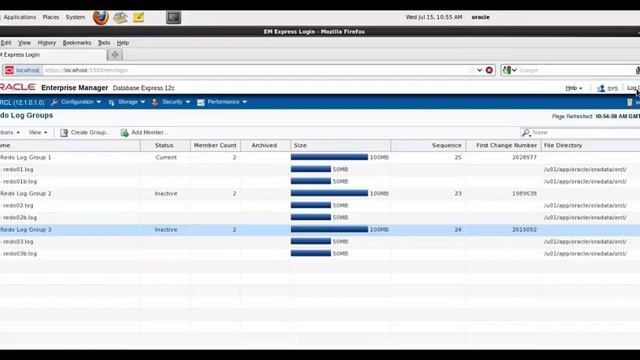Sort by the Sequence column header
Viewport: 640px width, 360px height.
point(428,145)
